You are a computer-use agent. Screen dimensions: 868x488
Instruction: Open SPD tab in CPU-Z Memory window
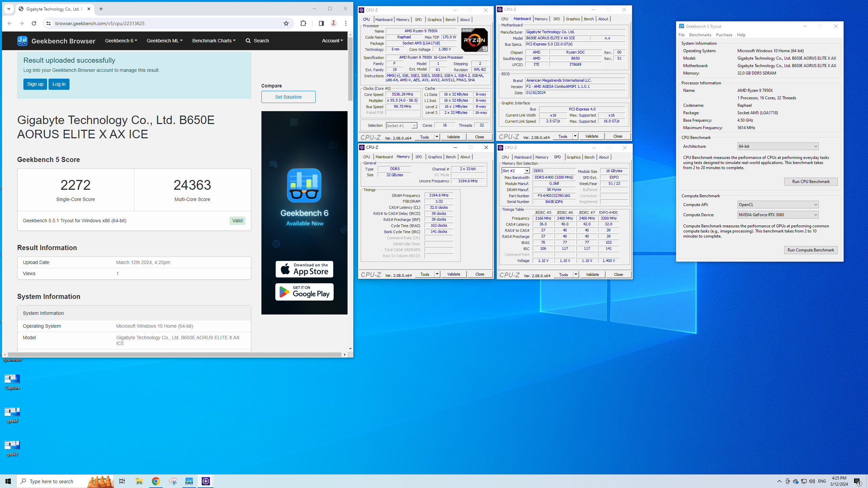[419, 157]
